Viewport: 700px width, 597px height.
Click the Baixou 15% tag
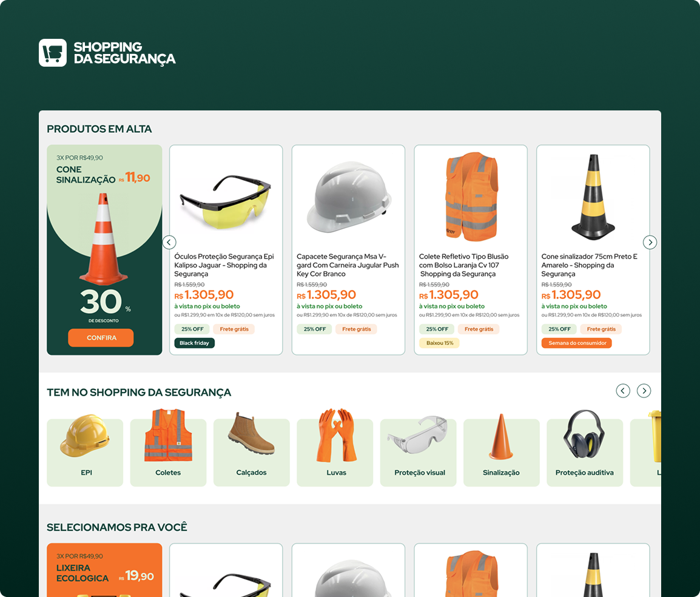point(439,343)
